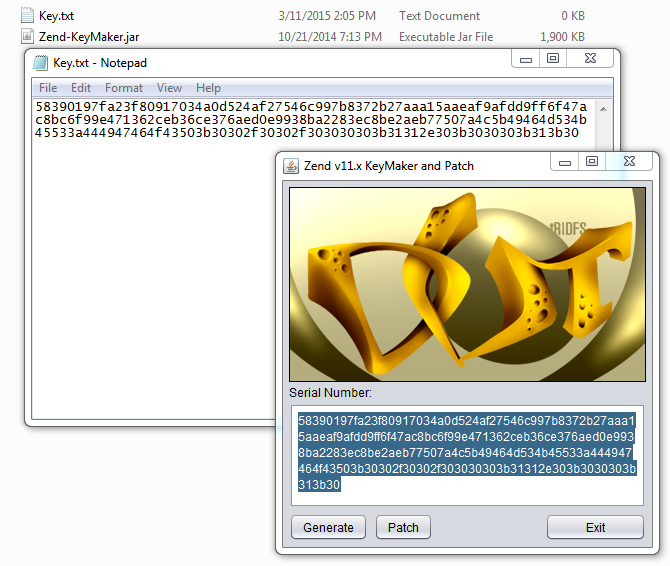The image size is (670, 566).
Task: Click the Notepad scrollbar up arrow
Action: [x=603, y=109]
